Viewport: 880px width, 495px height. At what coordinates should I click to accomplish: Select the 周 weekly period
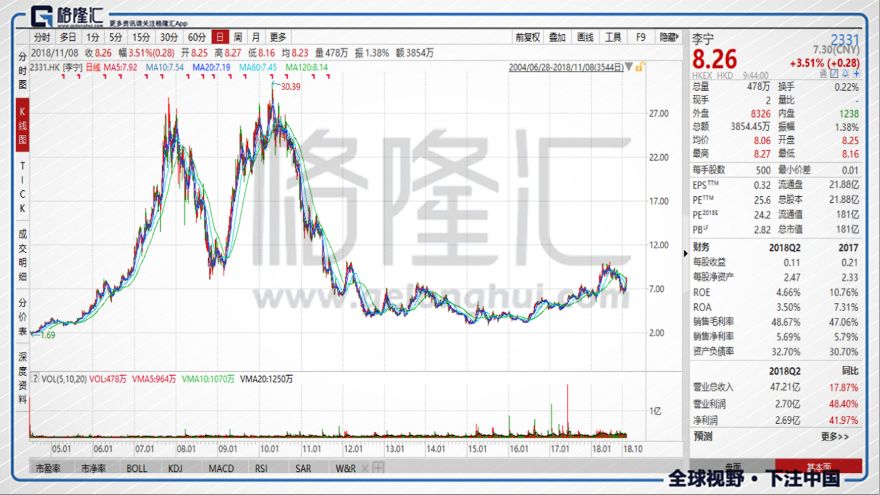tap(238, 37)
